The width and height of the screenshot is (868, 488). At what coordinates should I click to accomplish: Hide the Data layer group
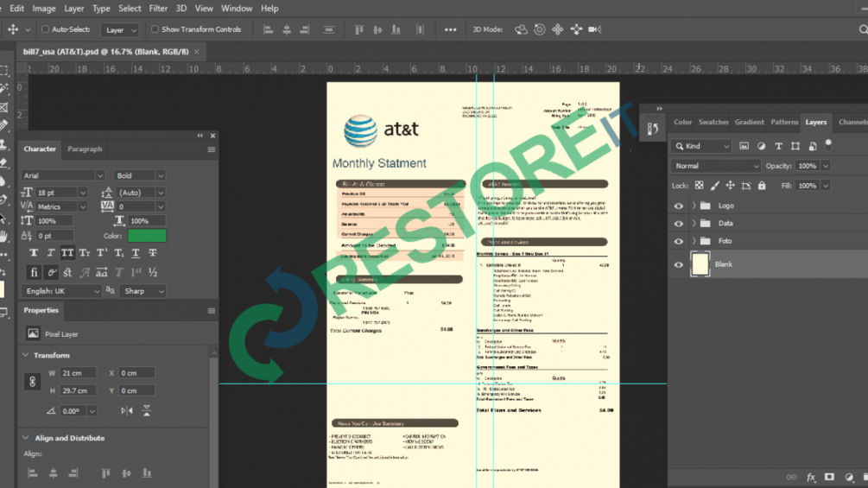(x=679, y=224)
